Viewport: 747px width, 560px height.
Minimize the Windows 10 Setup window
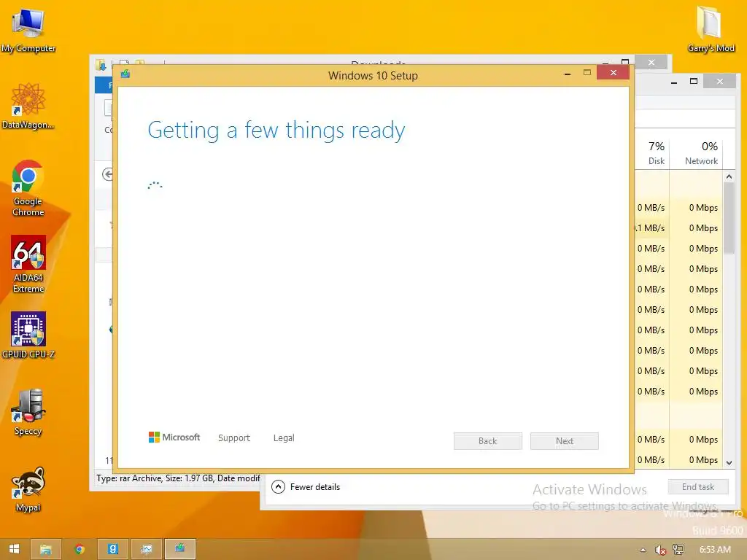pos(568,74)
